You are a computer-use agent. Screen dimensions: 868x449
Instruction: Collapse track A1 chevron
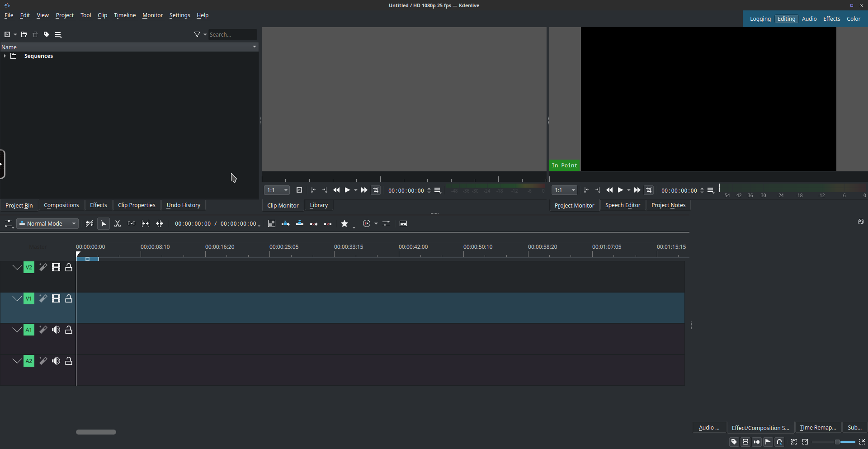coord(17,330)
